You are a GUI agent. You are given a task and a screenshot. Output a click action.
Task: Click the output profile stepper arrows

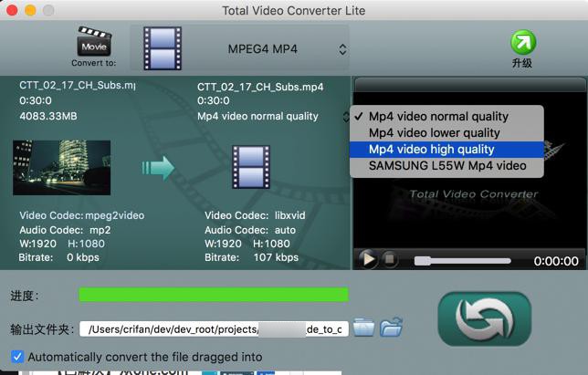346,117
